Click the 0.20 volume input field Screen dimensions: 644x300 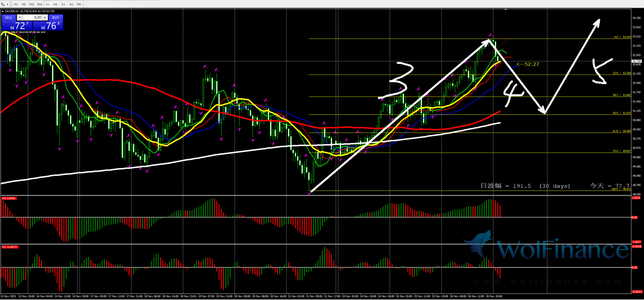tap(32, 18)
